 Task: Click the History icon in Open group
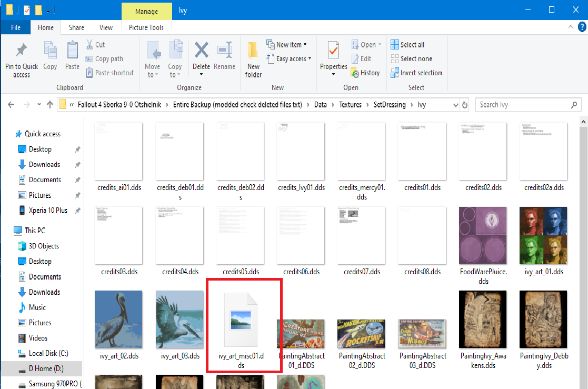(x=354, y=73)
